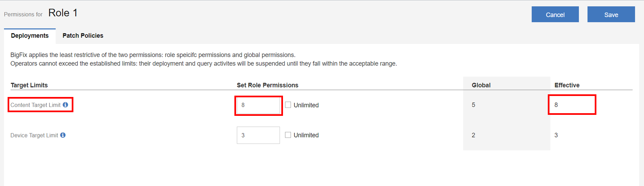The image size is (644, 186).
Task: Save the role permissions
Action: pos(611,15)
